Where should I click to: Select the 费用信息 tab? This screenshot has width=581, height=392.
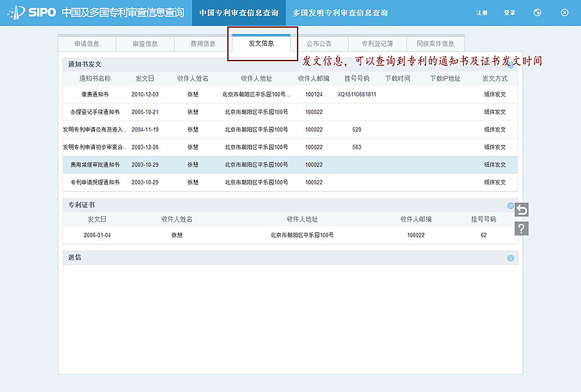tap(203, 44)
